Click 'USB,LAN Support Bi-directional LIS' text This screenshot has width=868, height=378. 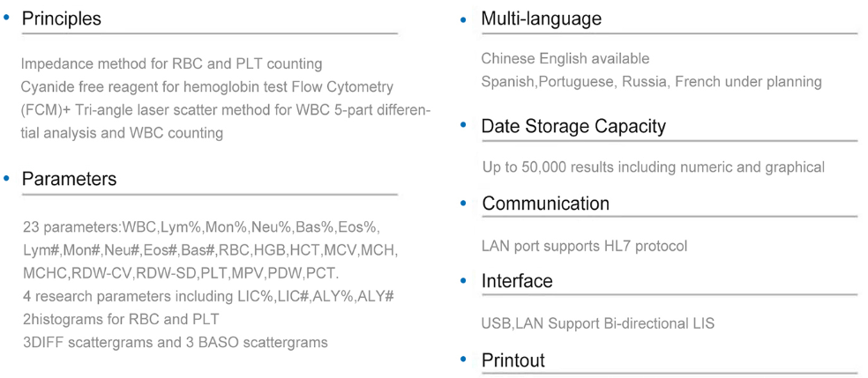pyautogui.click(x=598, y=323)
